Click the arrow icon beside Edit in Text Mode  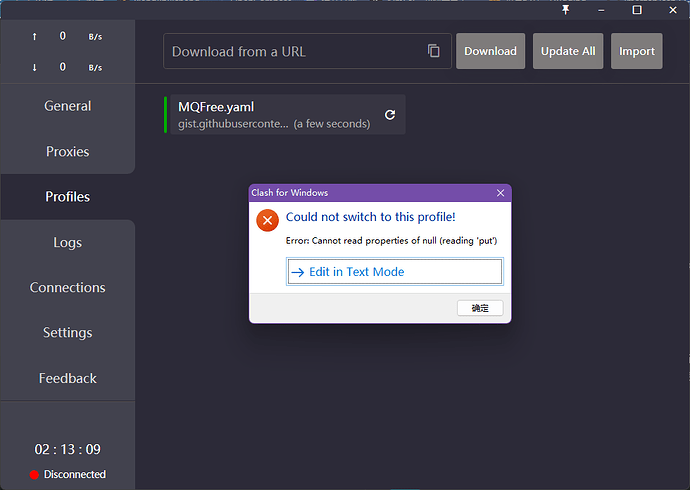pyautogui.click(x=297, y=272)
